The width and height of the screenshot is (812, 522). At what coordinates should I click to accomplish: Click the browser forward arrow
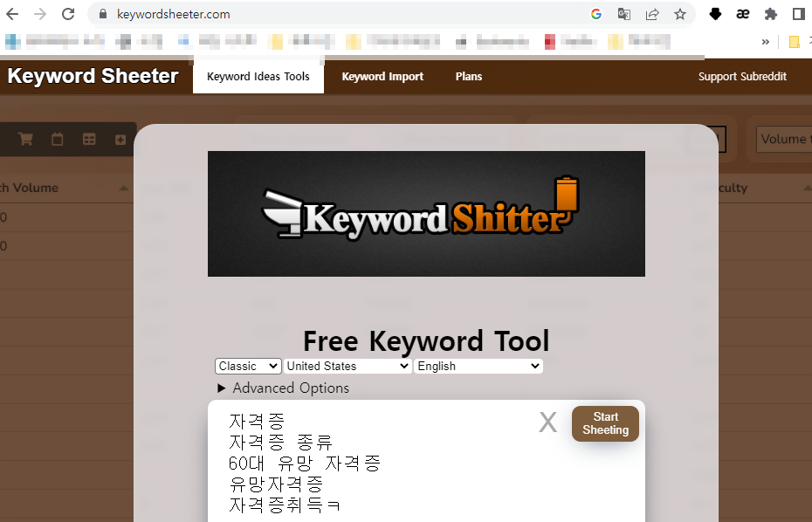40,14
